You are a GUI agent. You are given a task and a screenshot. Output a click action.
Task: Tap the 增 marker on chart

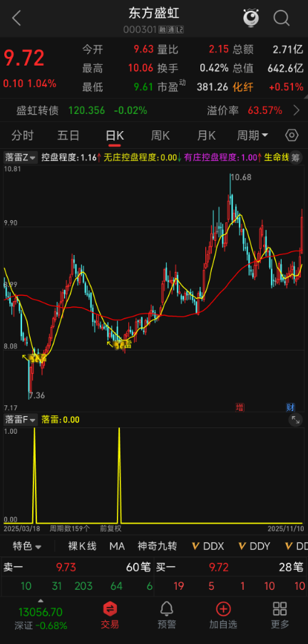coord(240,407)
